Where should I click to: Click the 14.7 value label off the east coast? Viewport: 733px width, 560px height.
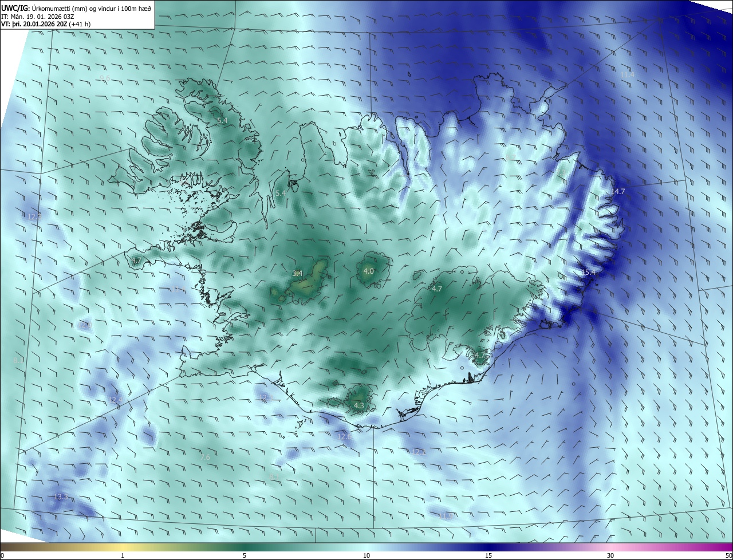(x=618, y=191)
